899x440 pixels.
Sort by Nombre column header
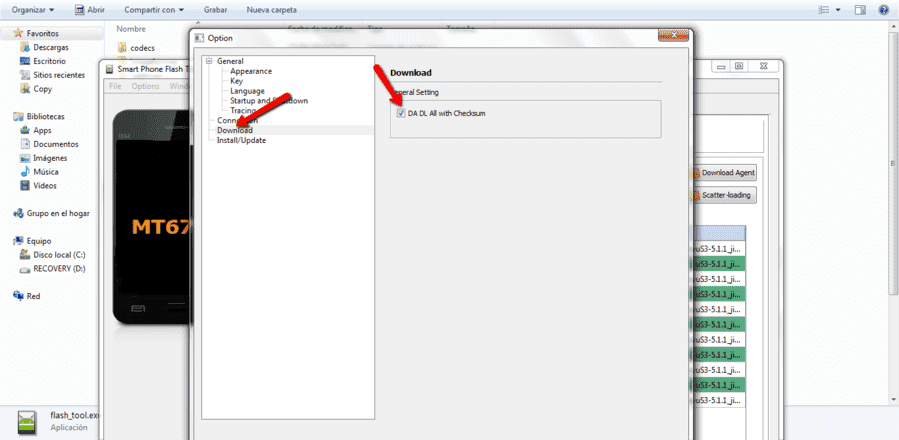131,28
